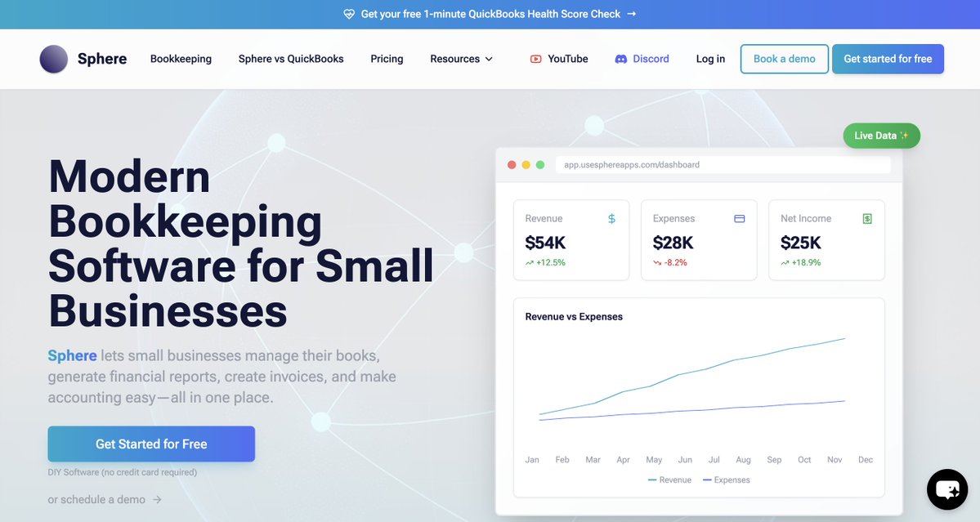Click the downward trend icon next to -8.2%

[657, 263]
